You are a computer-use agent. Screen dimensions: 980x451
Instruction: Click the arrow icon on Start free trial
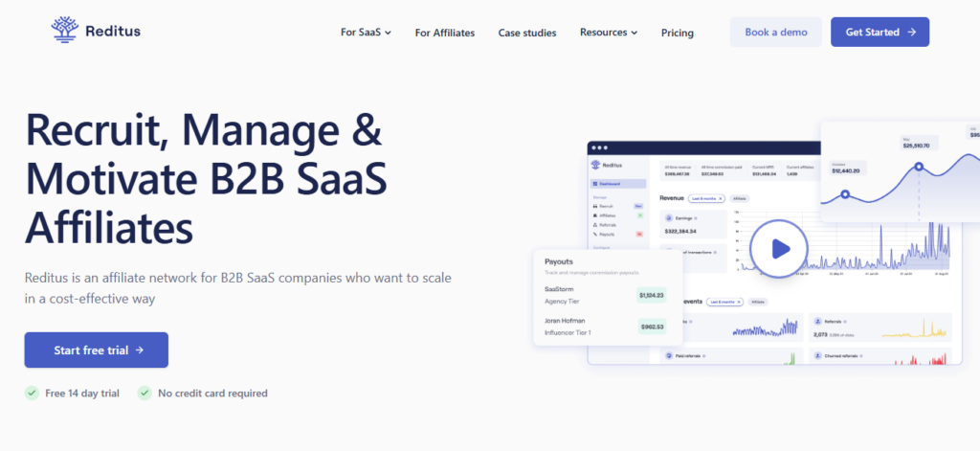(x=140, y=350)
